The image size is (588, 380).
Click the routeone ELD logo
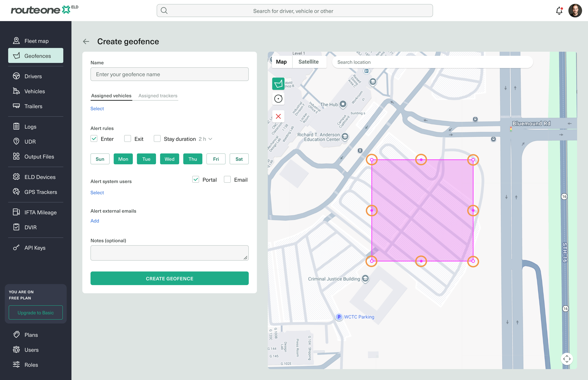(45, 10)
